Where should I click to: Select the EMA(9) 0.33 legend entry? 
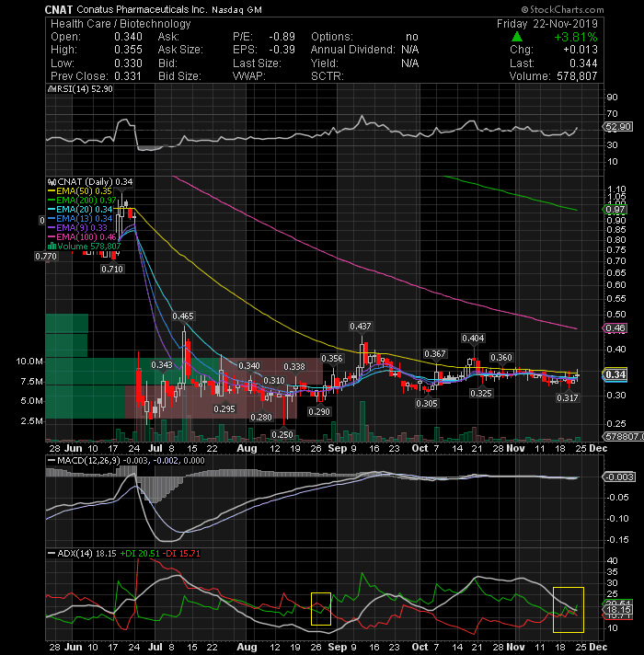click(82, 228)
